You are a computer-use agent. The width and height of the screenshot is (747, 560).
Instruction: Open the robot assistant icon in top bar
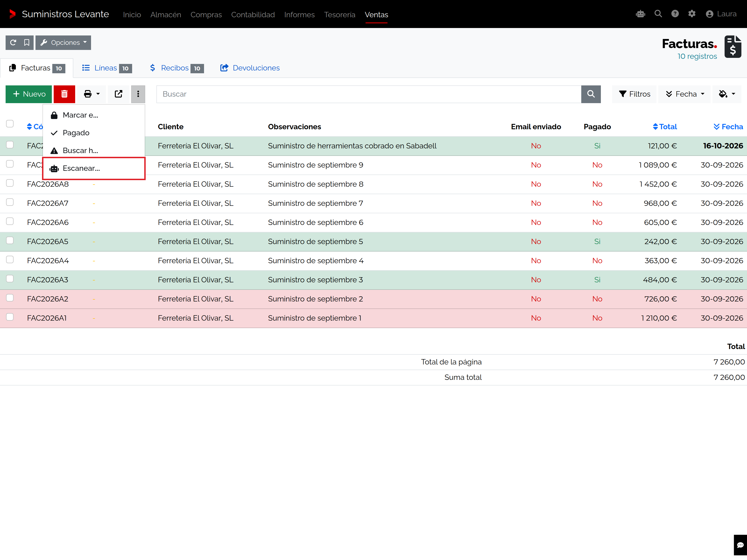click(x=640, y=14)
